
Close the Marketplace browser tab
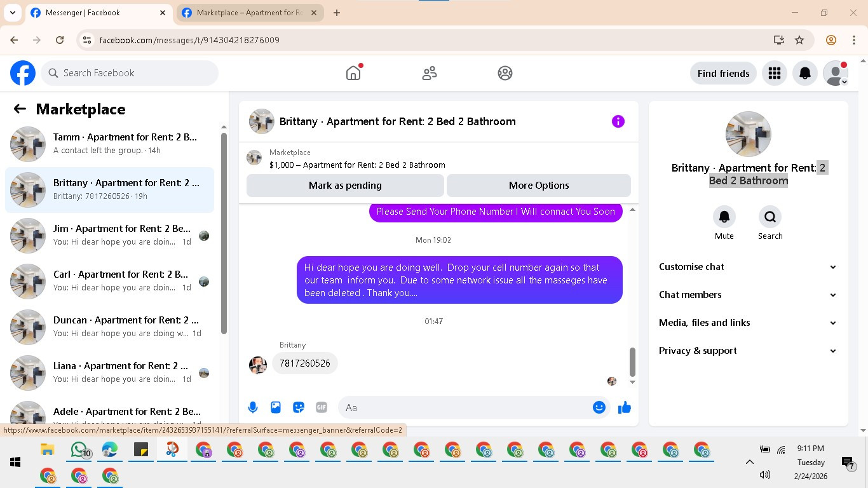pos(314,13)
